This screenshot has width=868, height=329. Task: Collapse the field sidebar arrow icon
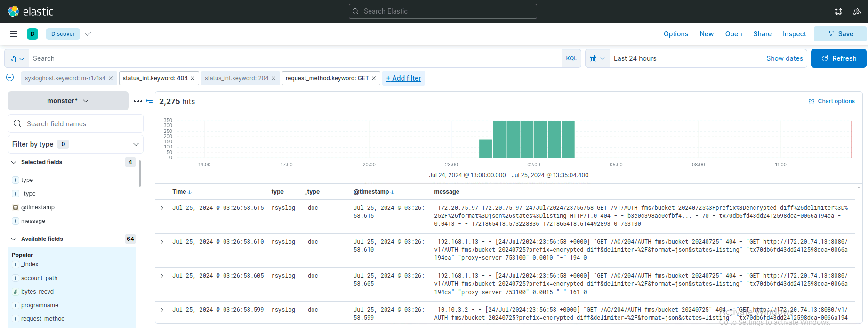[149, 101]
